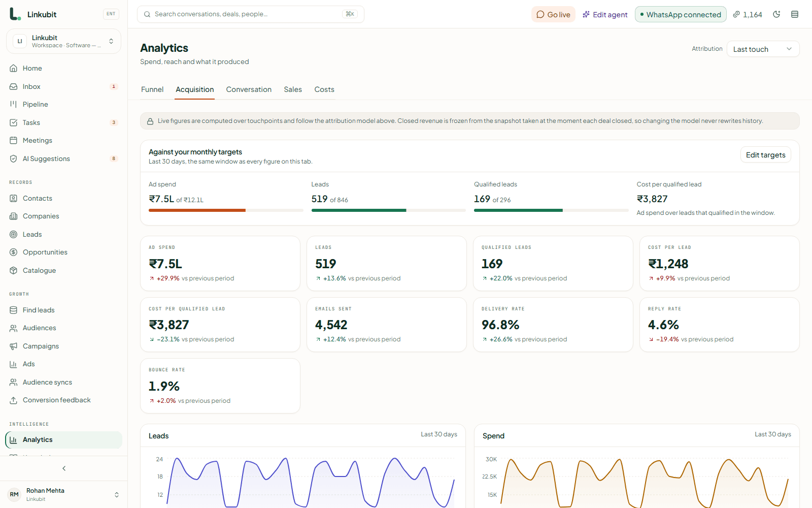The width and height of the screenshot is (812, 508).
Task: Open AI Suggestions in sidebar
Action: [x=63, y=158]
